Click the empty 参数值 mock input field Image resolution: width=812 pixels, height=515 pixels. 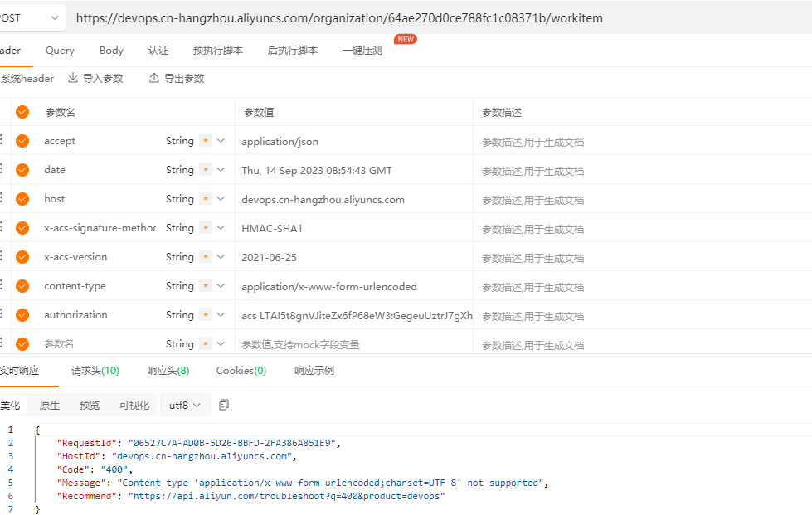(354, 344)
